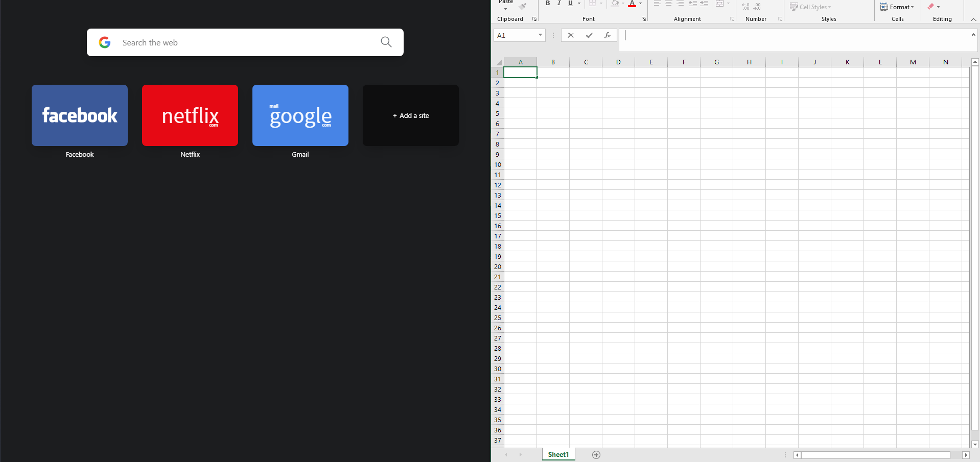
Task: Open the Name Box dropdown
Action: [x=540, y=35]
